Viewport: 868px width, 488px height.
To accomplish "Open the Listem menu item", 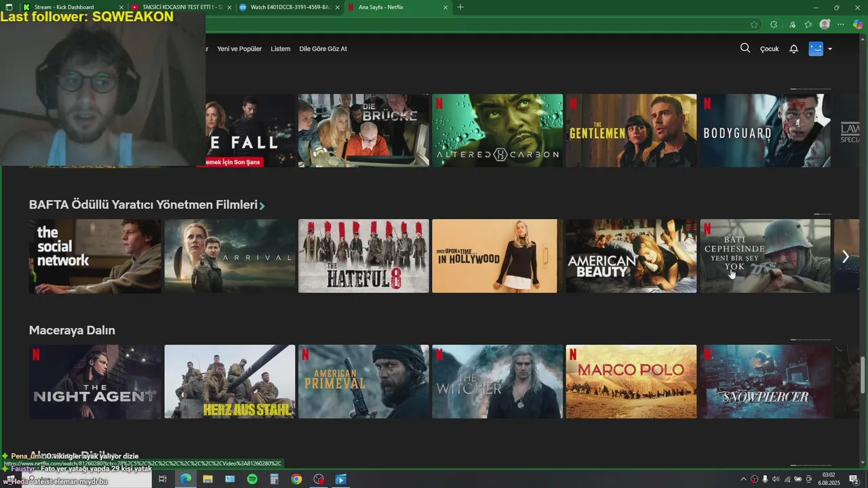I will [280, 49].
